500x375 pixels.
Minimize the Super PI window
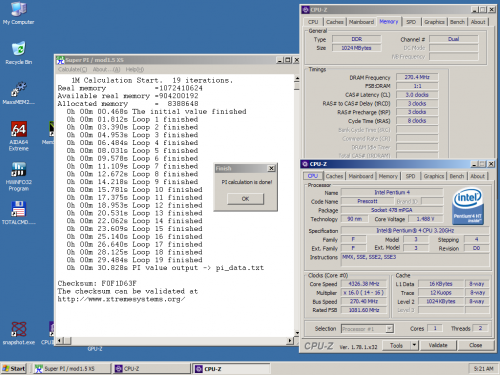point(280,60)
